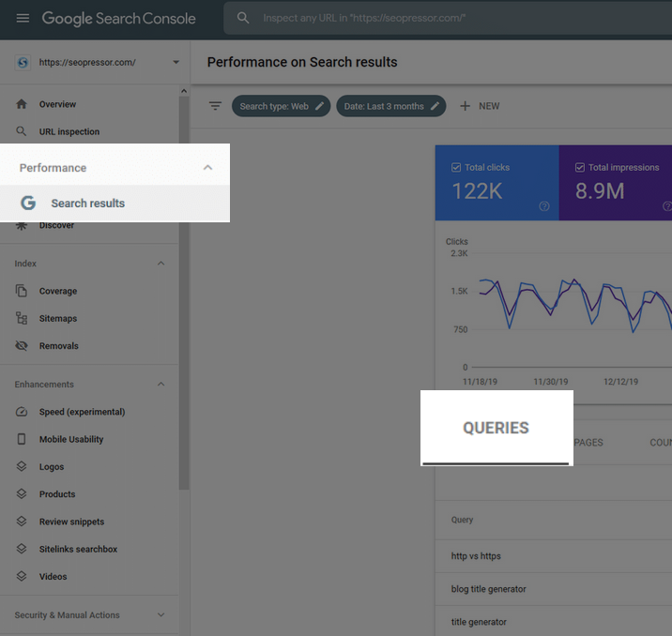Open Removals page
The height and width of the screenshot is (636, 672).
pyautogui.click(x=59, y=345)
